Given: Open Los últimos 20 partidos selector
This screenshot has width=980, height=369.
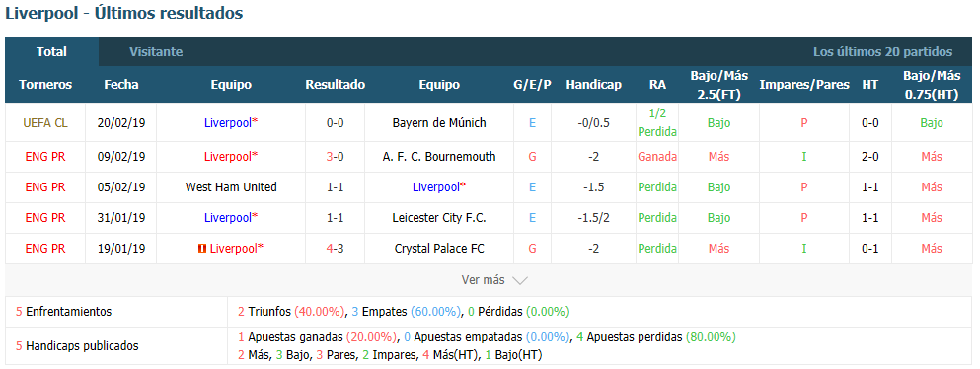Looking at the screenshot, I should [x=882, y=52].
